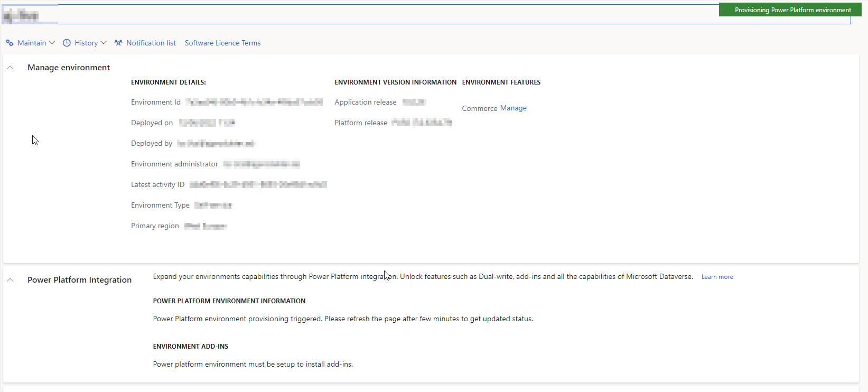Click the Environment Id label
Viewport: 868px width, 392px height.
pyautogui.click(x=156, y=102)
